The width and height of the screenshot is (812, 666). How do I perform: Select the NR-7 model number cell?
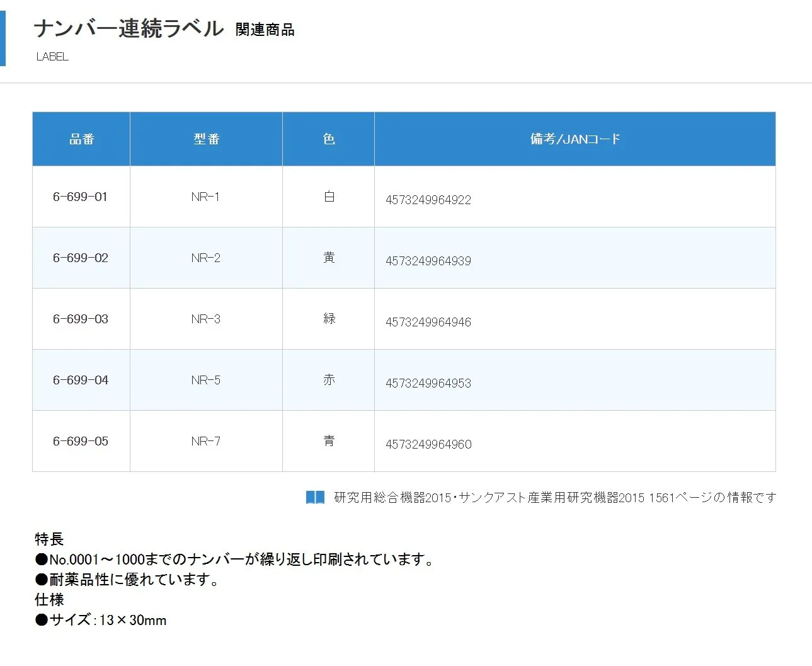tap(205, 441)
